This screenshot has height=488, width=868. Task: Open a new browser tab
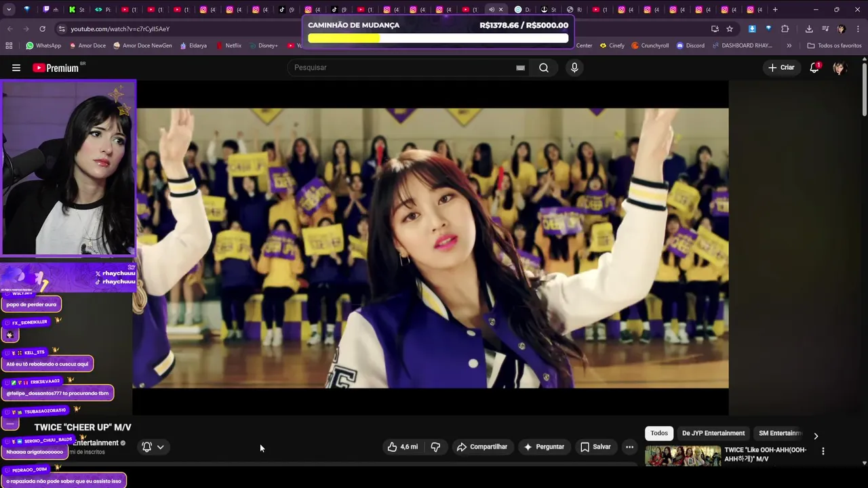click(x=775, y=9)
